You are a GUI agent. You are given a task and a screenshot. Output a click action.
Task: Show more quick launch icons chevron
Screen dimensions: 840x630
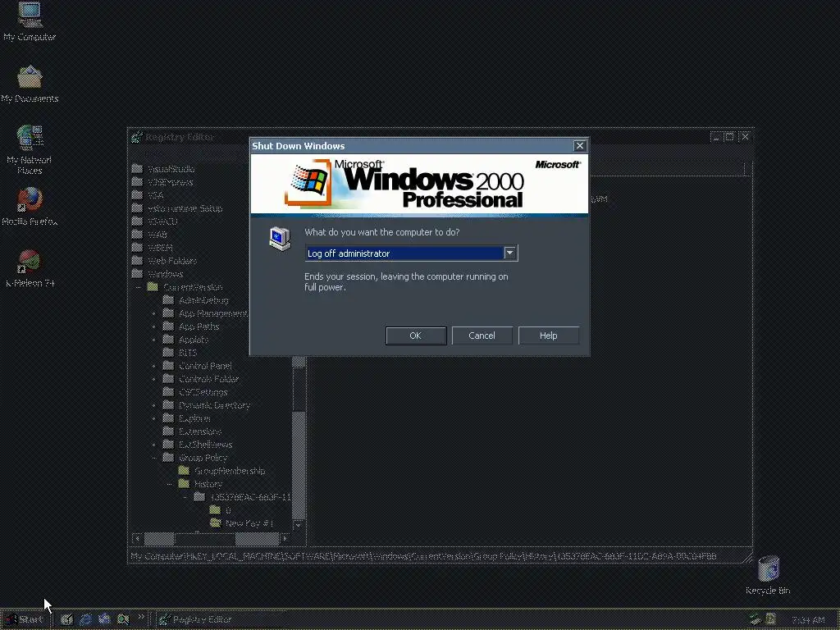141,617
